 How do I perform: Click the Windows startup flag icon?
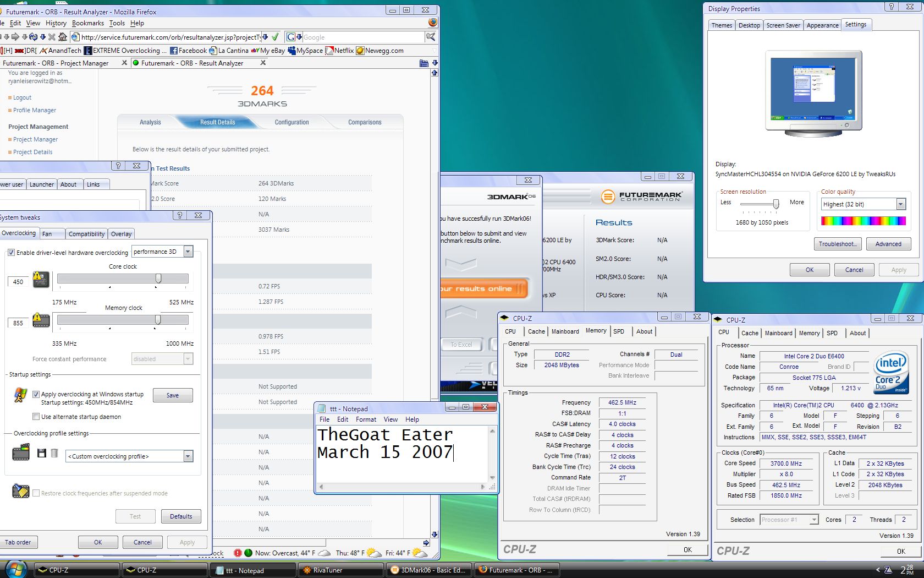tap(20, 395)
